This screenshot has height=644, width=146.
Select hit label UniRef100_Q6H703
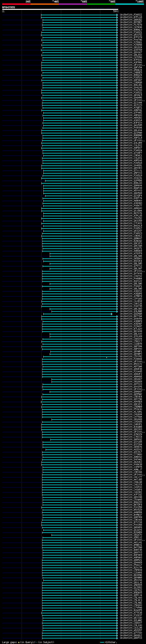[x=131, y=552]
